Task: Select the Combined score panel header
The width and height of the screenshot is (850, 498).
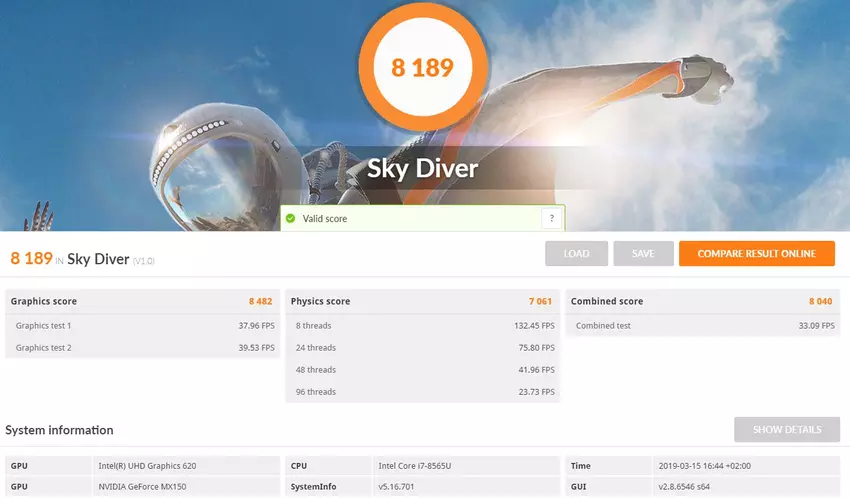Action: (x=703, y=301)
